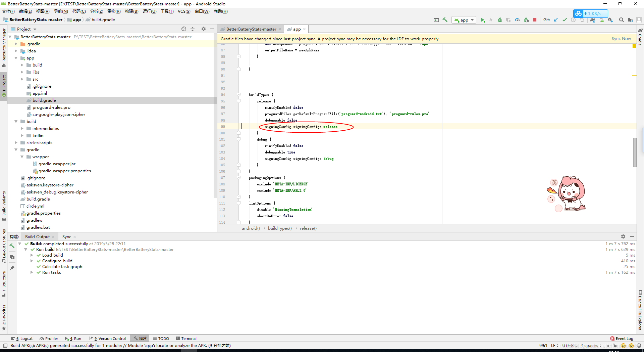Open the 6: Logcat tool window

(22, 339)
